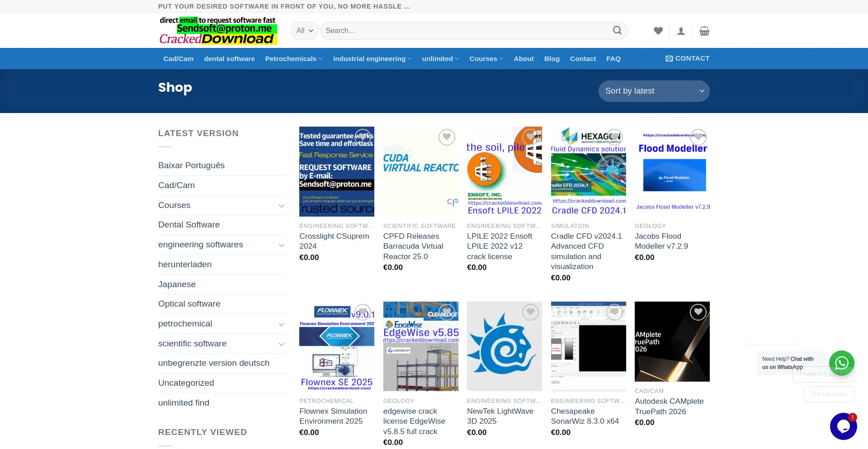Open the account user icon

(x=681, y=31)
